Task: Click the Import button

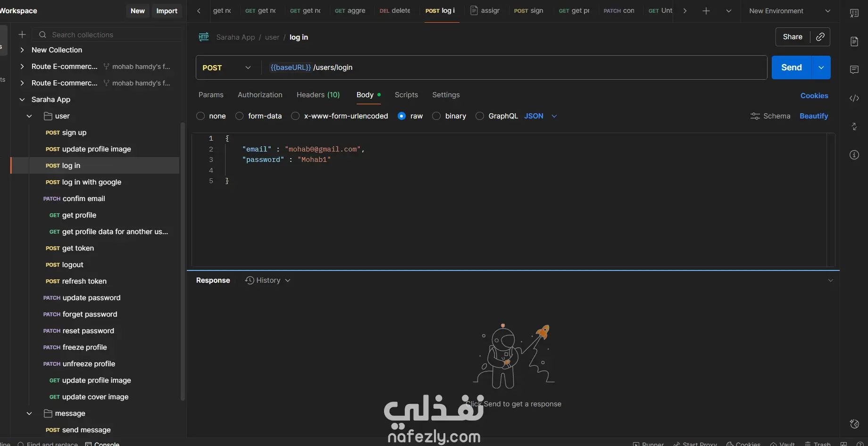Action: pos(167,11)
